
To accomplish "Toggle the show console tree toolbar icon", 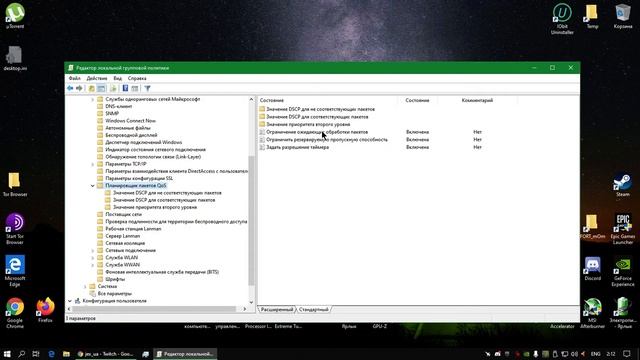I will [x=101, y=88].
